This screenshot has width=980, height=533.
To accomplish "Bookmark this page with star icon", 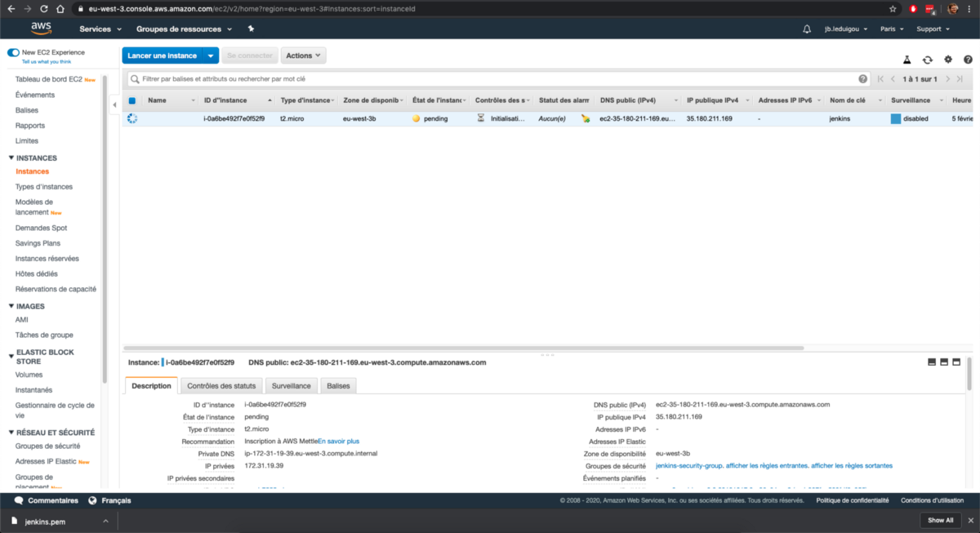I will coord(893,8).
